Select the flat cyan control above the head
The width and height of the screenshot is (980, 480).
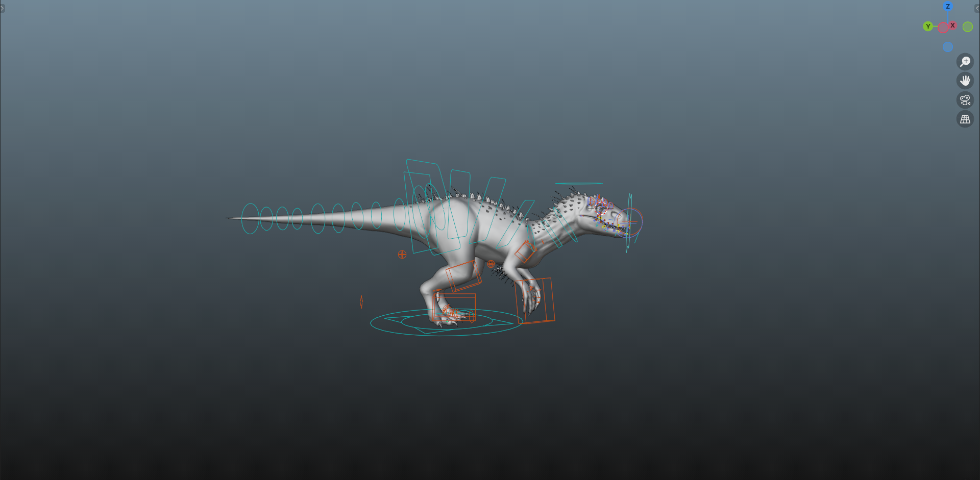(579, 183)
